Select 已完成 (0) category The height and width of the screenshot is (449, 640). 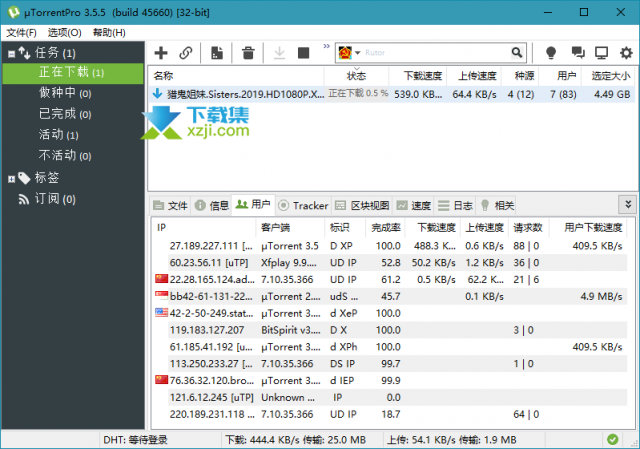click(x=64, y=114)
